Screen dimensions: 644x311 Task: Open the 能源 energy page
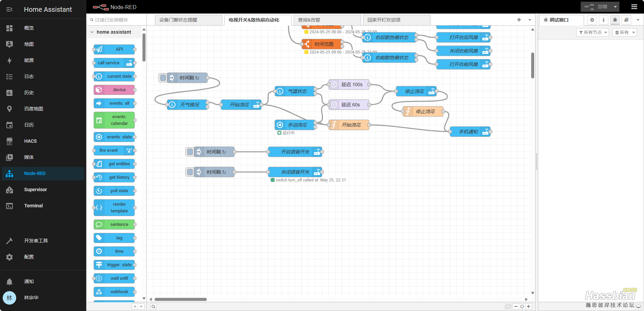tap(43, 60)
